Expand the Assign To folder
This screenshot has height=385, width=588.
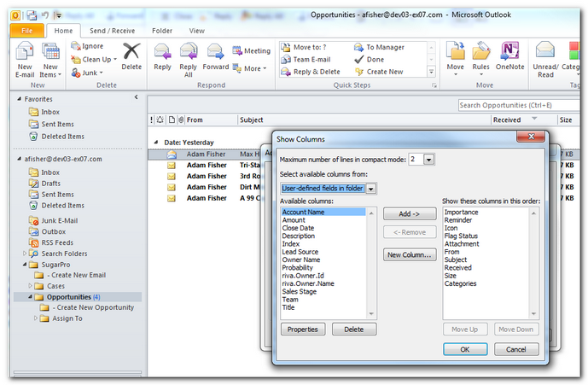tap(36, 318)
